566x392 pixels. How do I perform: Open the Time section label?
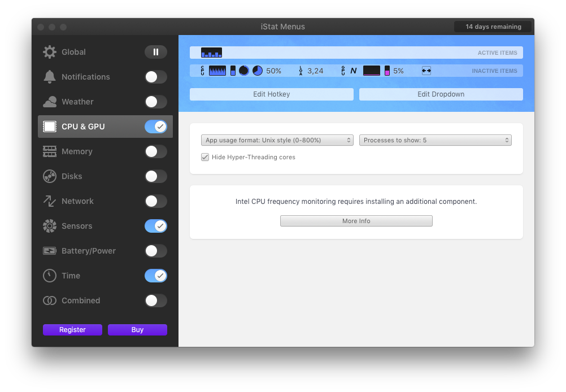click(71, 276)
